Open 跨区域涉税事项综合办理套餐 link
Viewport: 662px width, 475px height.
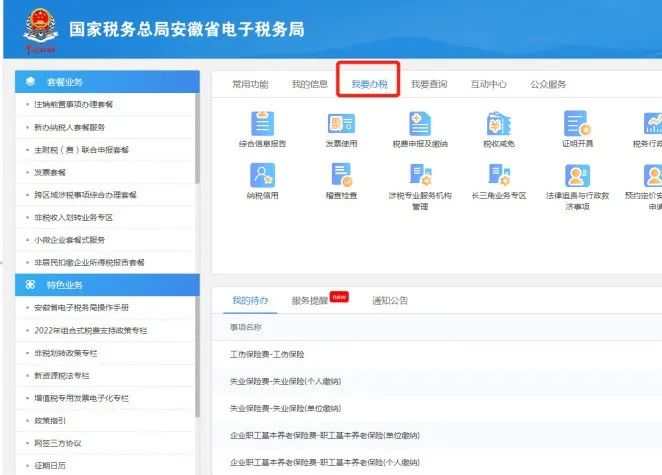(85, 195)
